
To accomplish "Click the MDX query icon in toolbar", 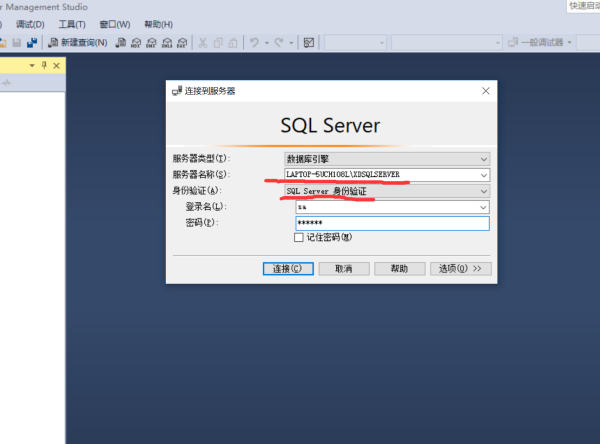I will [x=136, y=43].
